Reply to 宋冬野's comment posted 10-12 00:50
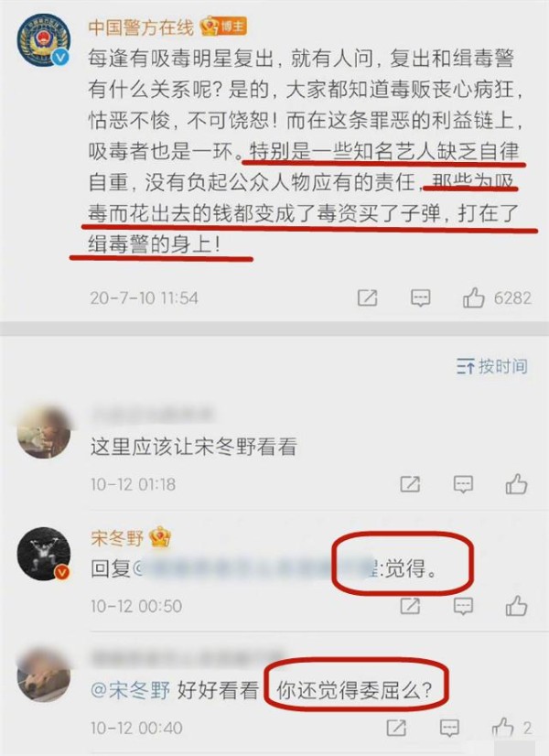This screenshot has height=756, width=549. click(463, 606)
